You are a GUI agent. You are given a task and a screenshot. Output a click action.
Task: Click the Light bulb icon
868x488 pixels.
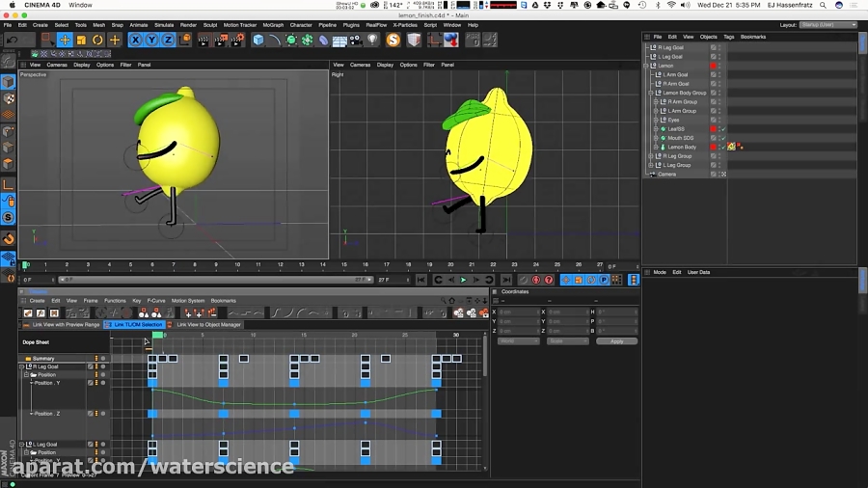[372, 40]
